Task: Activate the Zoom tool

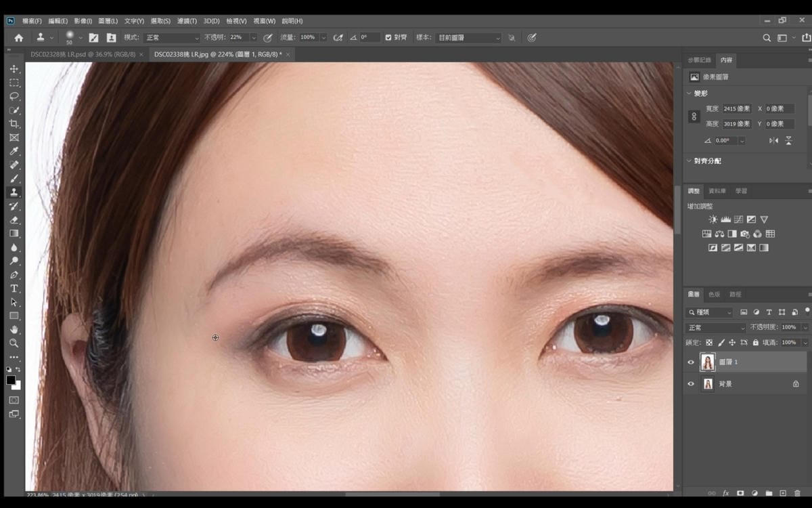Action: 14,343
